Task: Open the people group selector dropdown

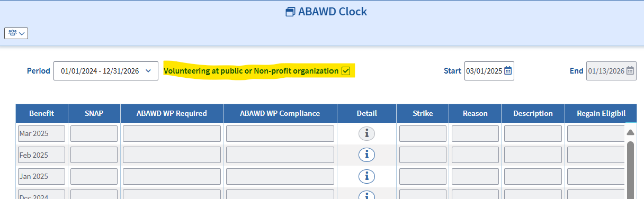Action: [16, 33]
